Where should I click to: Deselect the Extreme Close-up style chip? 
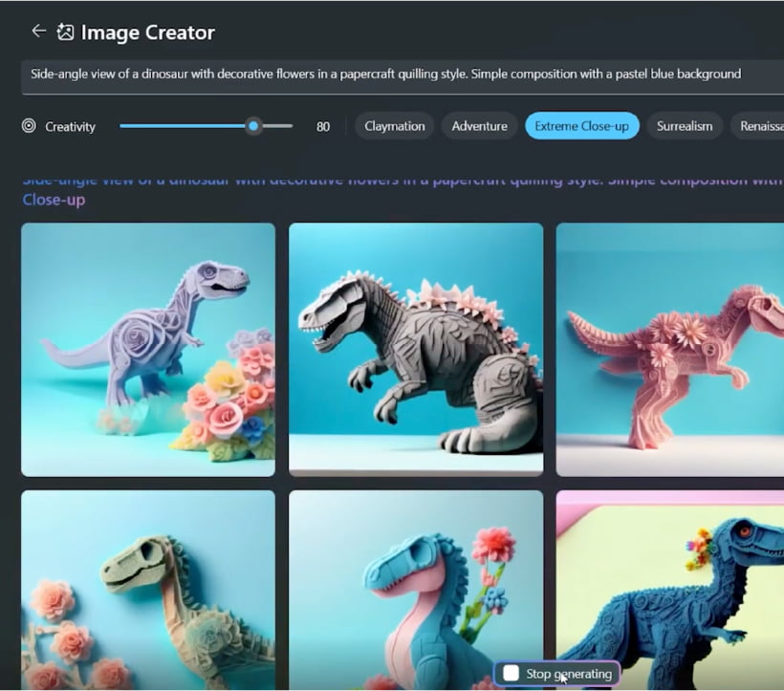[x=581, y=126]
